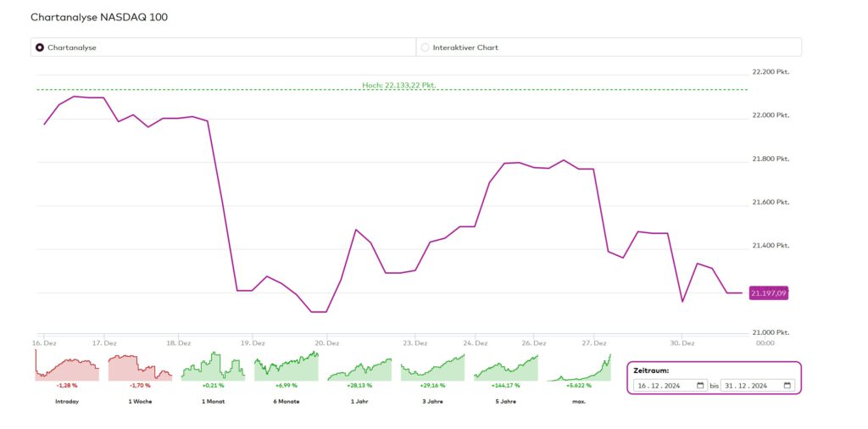Click the Hoch: 22.133,22 Pkt. label
The height and width of the screenshot is (429, 868).
pos(398,86)
